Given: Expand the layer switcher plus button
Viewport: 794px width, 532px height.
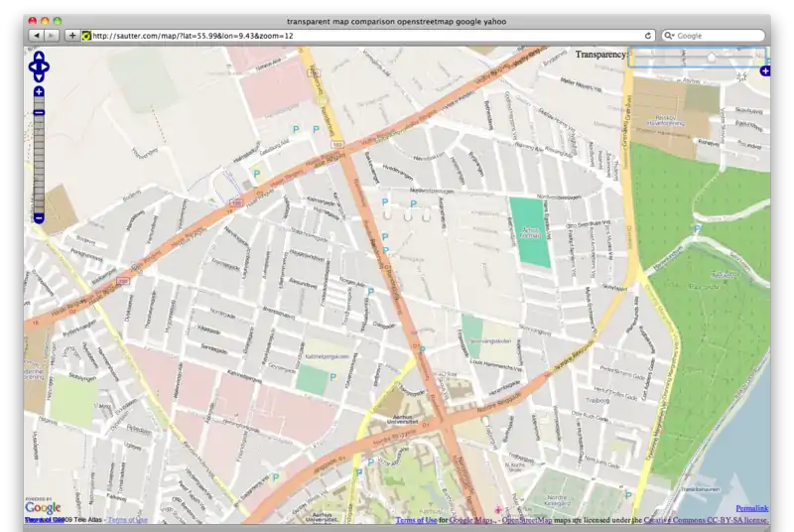Looking at the screenshot, I should click(x=764, y=71).
